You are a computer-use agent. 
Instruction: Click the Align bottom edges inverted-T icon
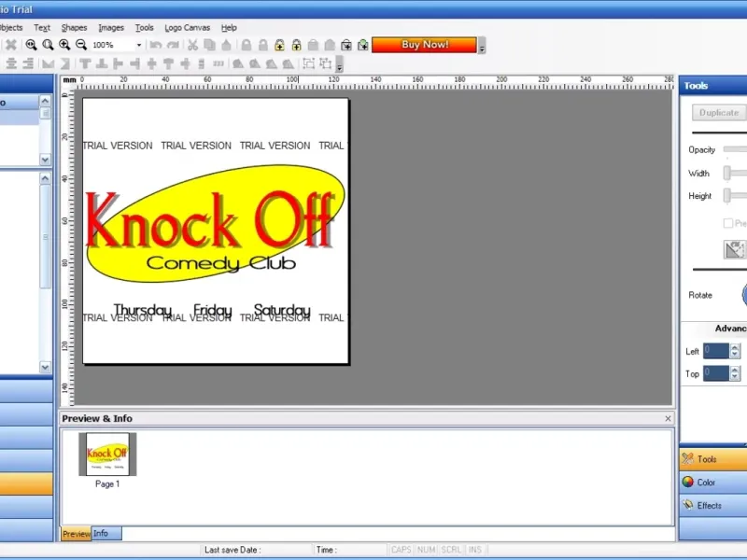coord(102,63)
